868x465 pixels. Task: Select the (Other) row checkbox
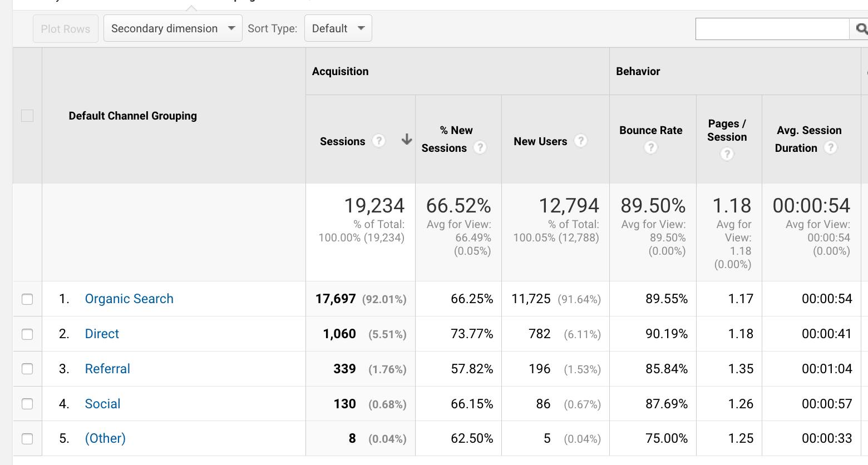point(27,439)
